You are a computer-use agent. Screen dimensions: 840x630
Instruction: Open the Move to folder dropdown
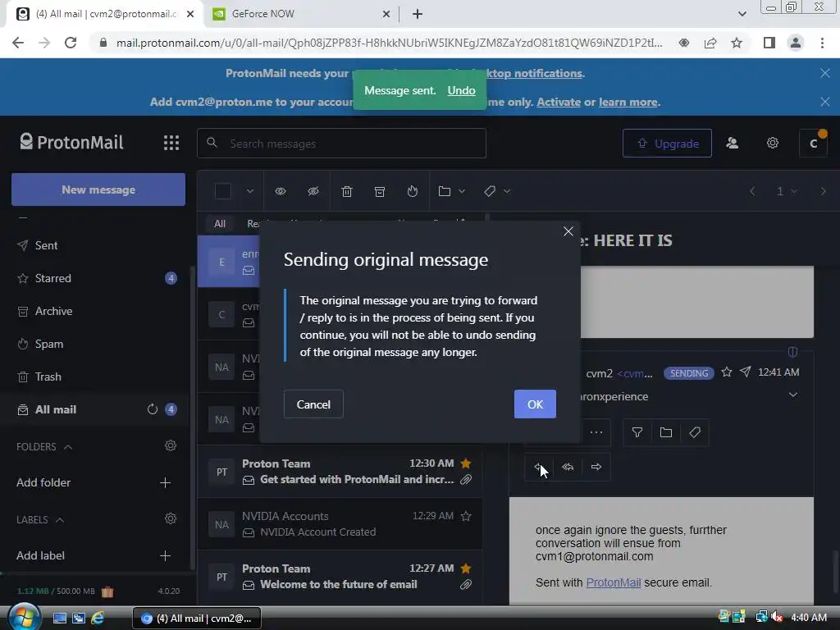[x=451, y=191]
